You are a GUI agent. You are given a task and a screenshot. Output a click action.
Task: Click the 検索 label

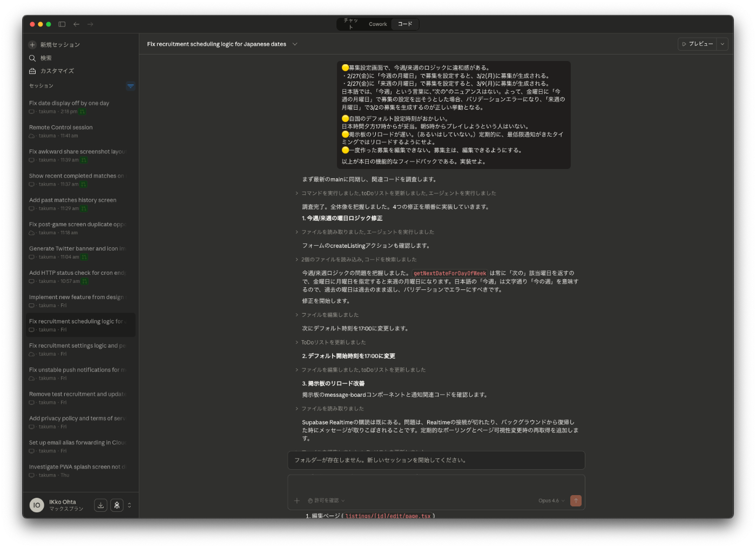tap(46, 58)
